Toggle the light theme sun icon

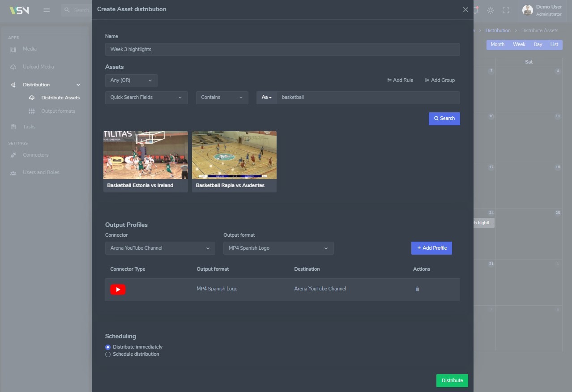[x=491, y=10]
